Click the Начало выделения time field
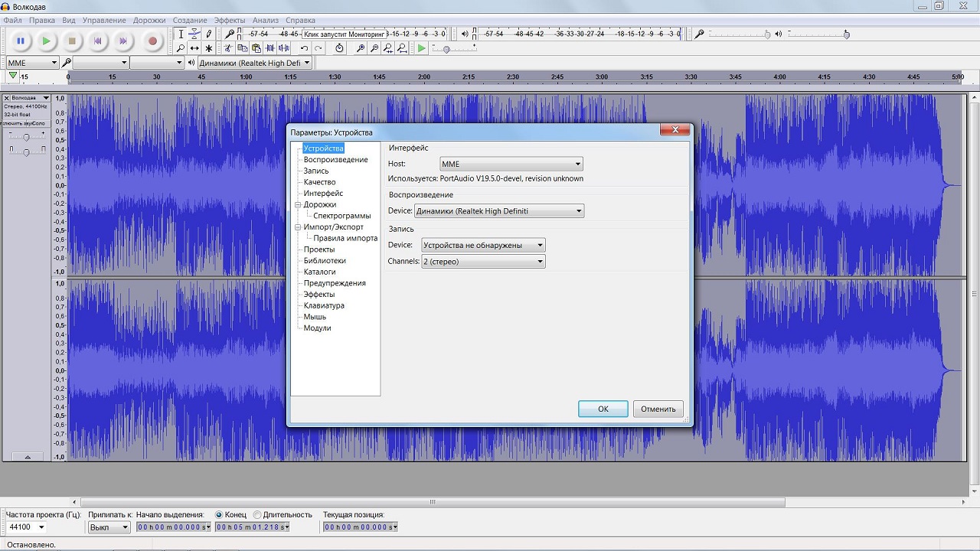The width and height of the screenshot is (980, 551). tap(173, 527)
